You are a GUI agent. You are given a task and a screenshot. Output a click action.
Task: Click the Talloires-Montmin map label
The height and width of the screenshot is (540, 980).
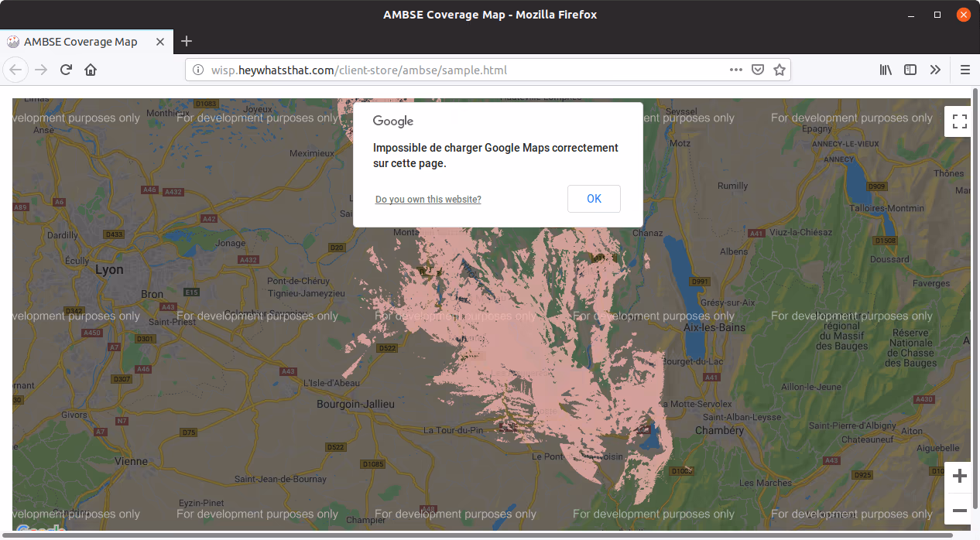(886, 208)
